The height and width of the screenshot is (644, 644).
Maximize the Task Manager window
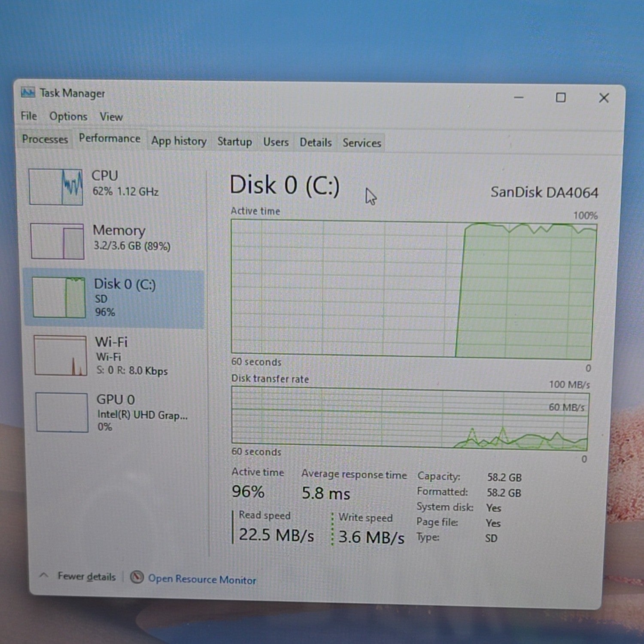(x=561, y=97)
